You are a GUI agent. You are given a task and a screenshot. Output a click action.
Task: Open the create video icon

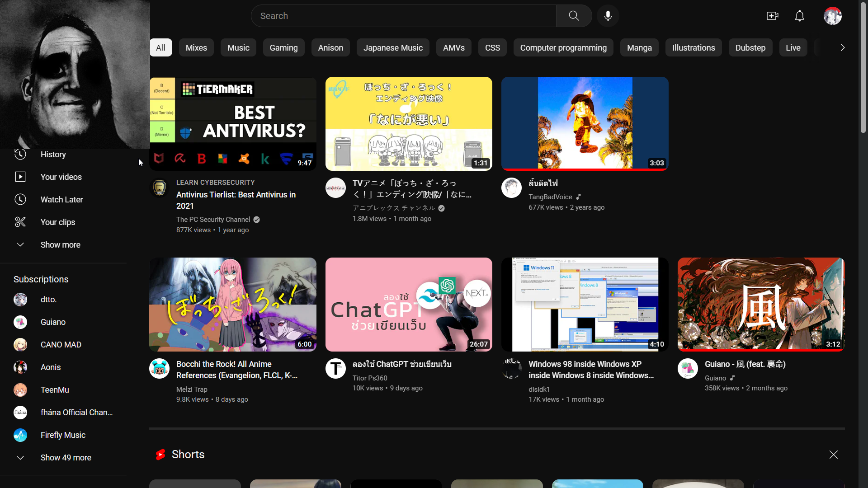pos(772,16)
